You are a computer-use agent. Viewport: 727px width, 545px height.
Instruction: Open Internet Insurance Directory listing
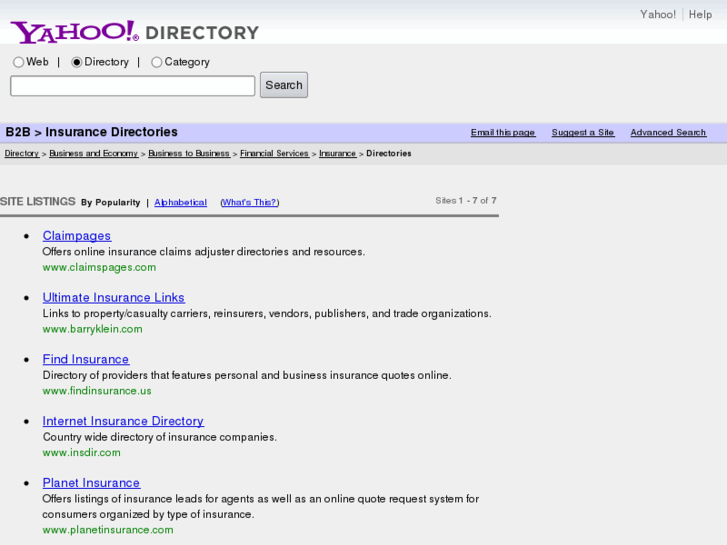click(123, 421)
